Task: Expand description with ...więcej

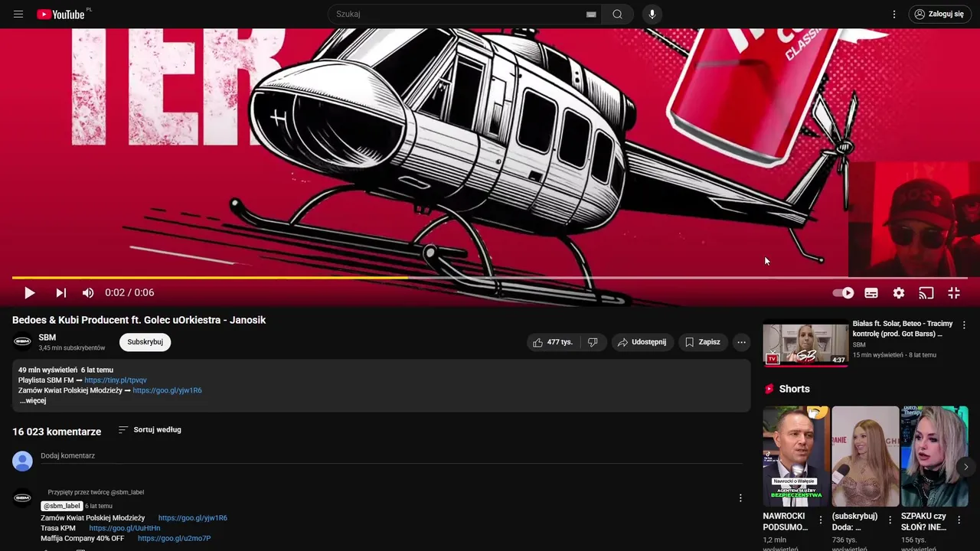Action: click(33, 400)
